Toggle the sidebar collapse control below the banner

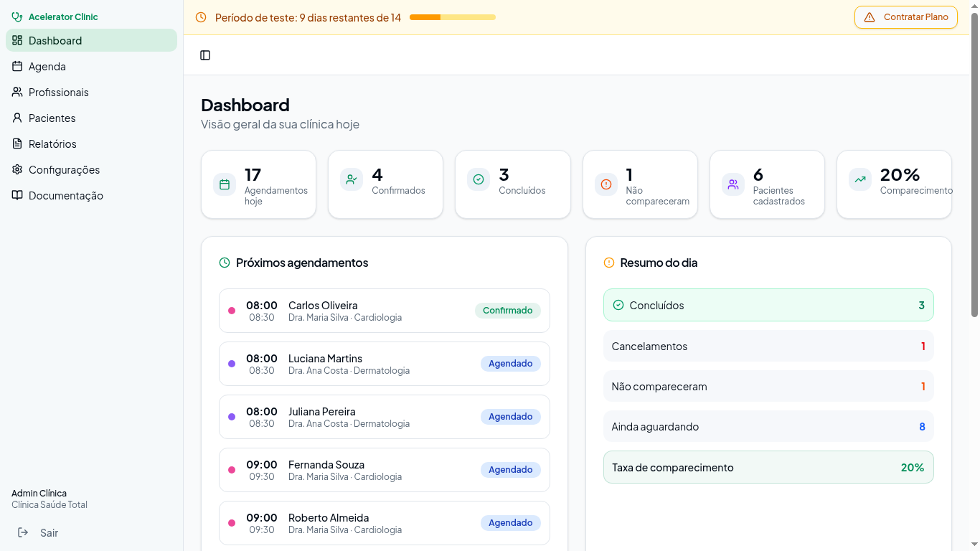[x=205, y=55]
